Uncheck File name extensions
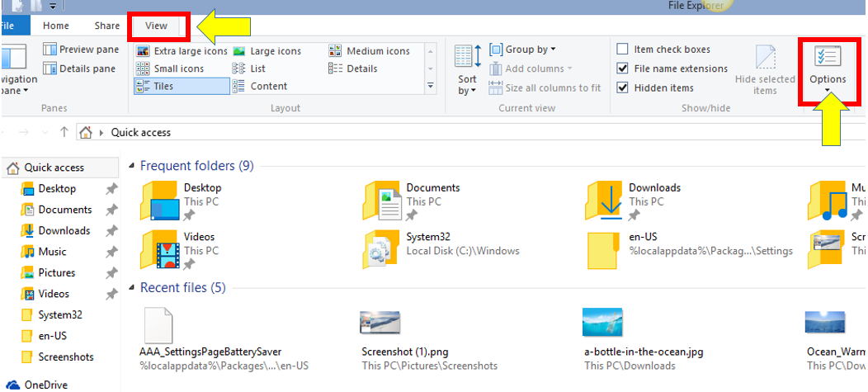This screenshot has width=868, height=392. (623, 68)
